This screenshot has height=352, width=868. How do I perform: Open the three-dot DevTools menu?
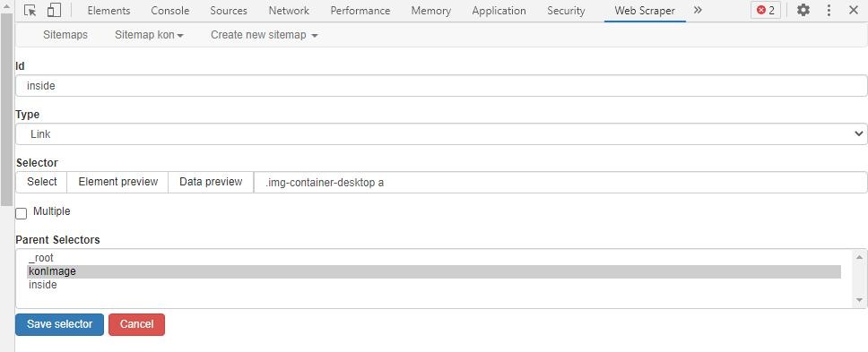click(829, 10)
